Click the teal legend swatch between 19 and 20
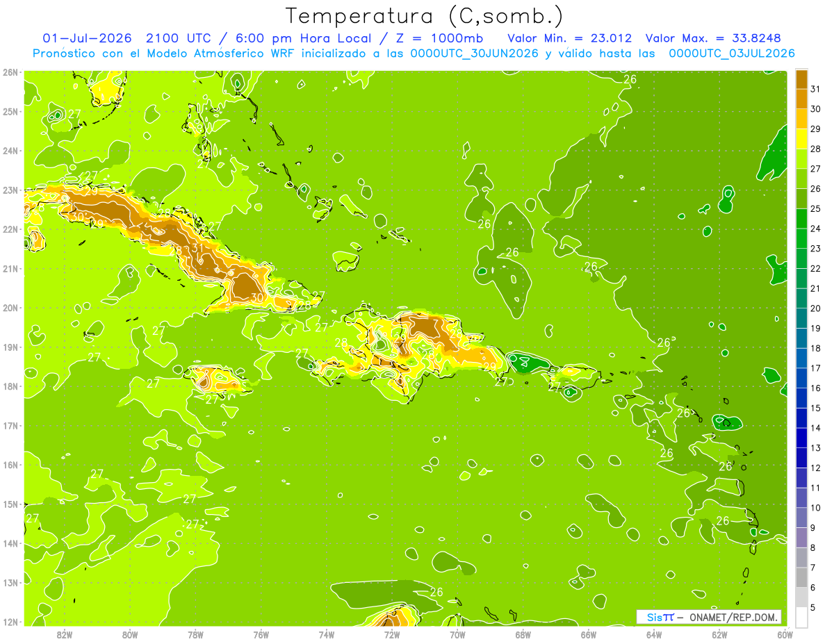Viewport: 834px width, 644px height. point(801,318)
